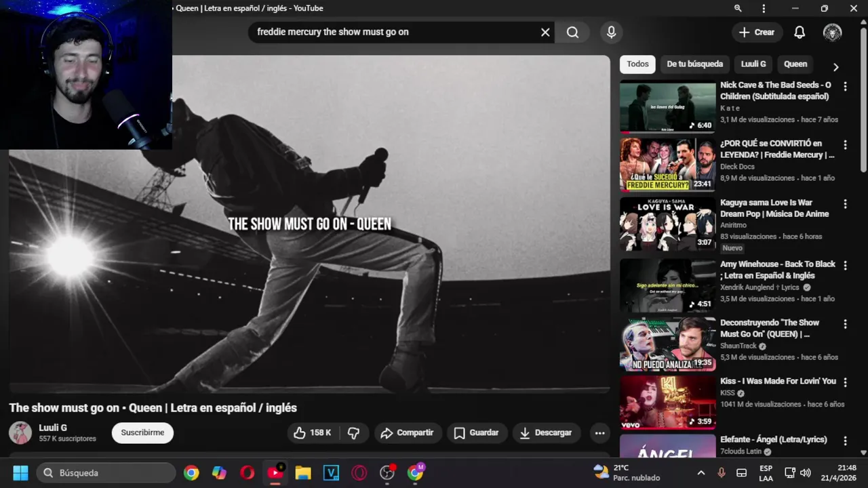868x488 pixels.
Task: Subscribe with the Suscribirme button
Action: [142, 432]
